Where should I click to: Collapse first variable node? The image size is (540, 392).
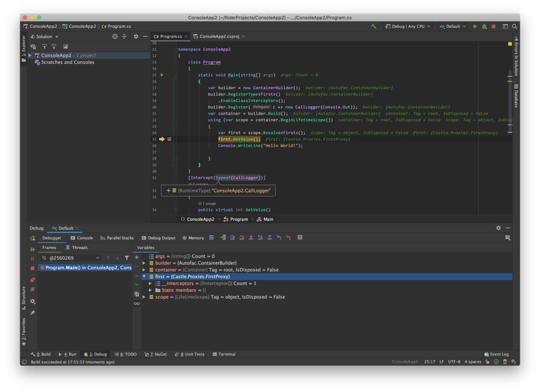[x=144, y=276]
